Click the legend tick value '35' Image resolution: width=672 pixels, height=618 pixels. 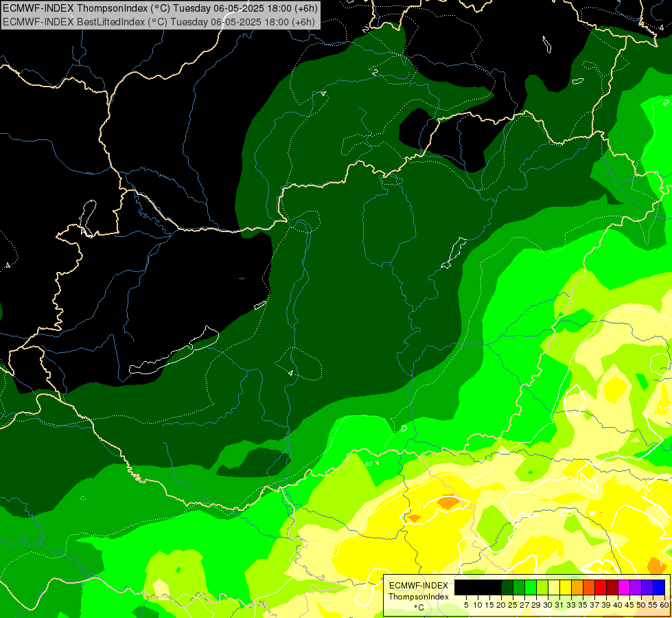point(583,605)
